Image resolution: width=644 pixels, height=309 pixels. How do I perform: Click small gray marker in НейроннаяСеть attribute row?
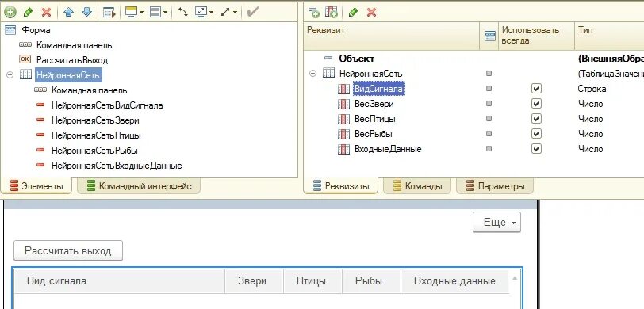[x=489, y=74]
